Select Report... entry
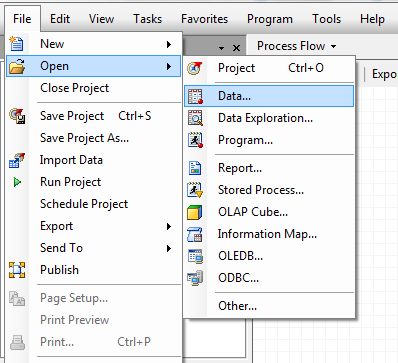This screenshot has height=363, width=398. (269, 168)
